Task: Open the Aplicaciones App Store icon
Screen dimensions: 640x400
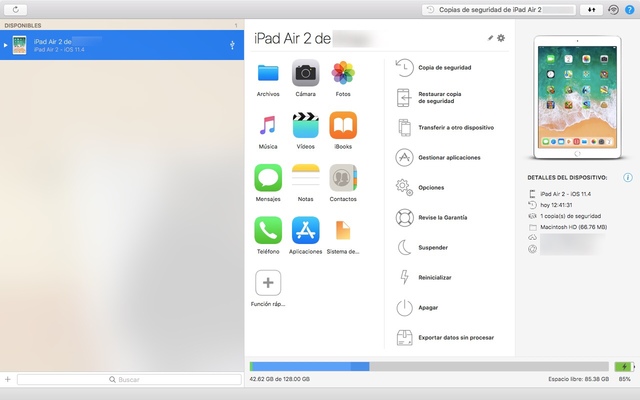Action: [305, 231]
